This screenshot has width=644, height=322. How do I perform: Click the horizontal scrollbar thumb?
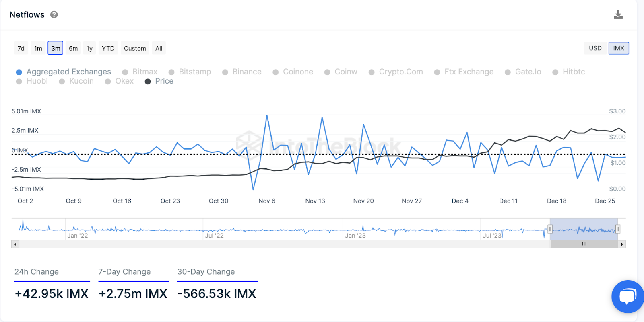point(584,244)
